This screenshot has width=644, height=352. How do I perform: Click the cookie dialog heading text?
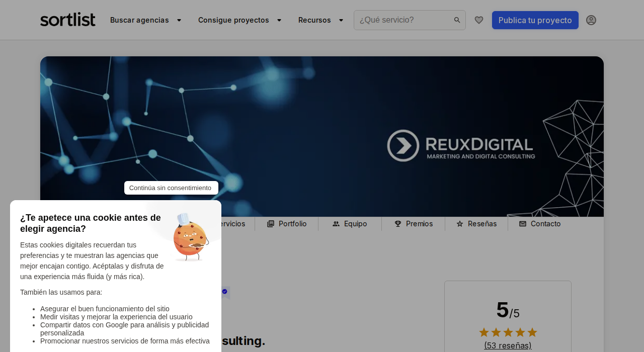91,223
